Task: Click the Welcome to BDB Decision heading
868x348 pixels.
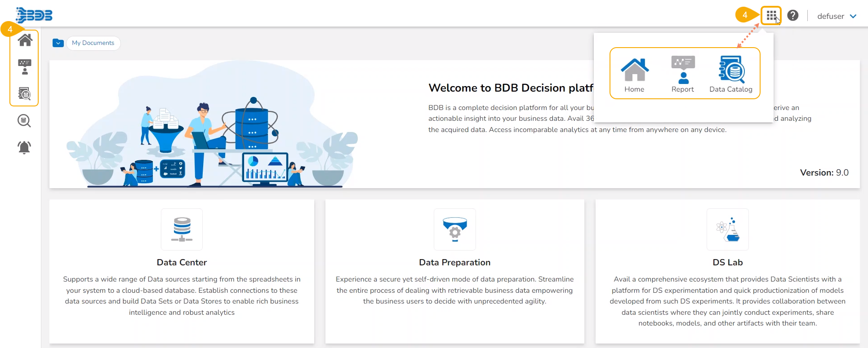Action: click(x=511, y=88)
